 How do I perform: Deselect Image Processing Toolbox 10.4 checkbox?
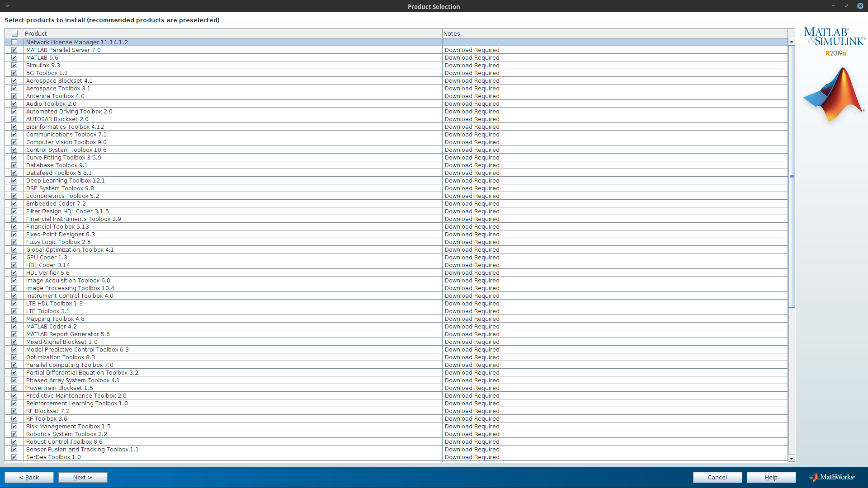(x=14, y=288)
